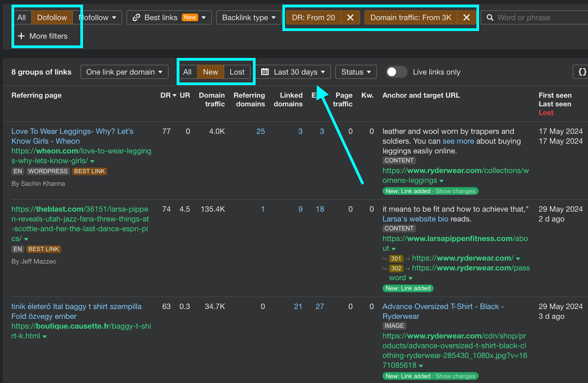
Task: Click the link icon in Best links
Action: pos(136,18)
